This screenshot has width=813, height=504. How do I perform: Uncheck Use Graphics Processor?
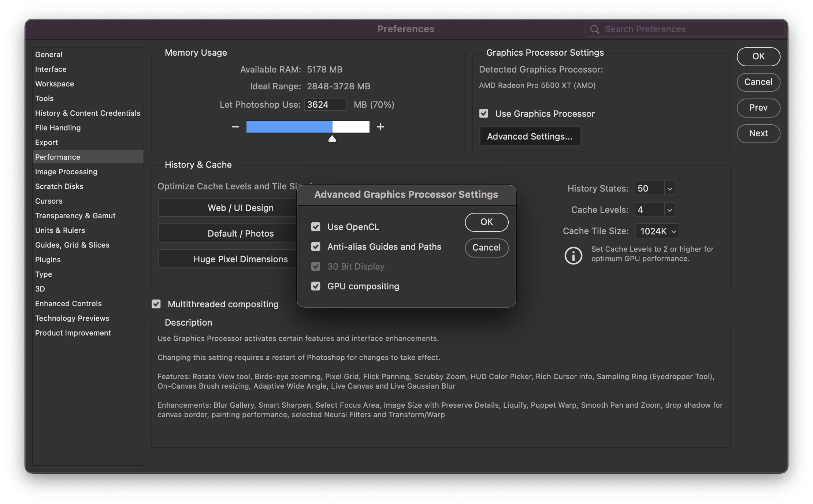(484, 114)
